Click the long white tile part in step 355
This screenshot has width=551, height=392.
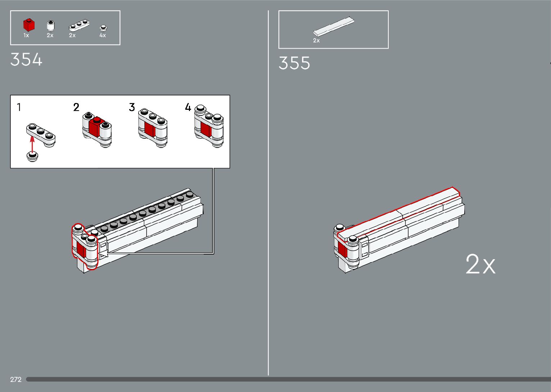(334, 26)
